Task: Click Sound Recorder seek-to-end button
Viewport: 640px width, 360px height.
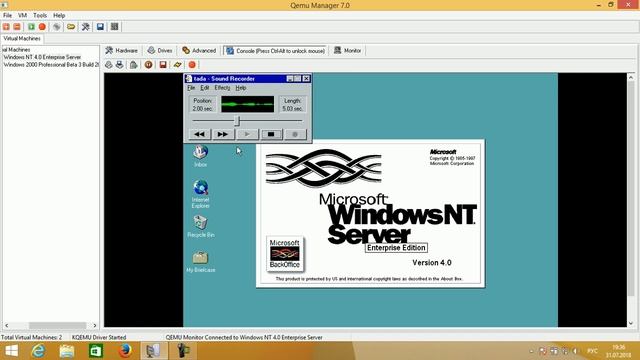Action: tap(223, 134)
